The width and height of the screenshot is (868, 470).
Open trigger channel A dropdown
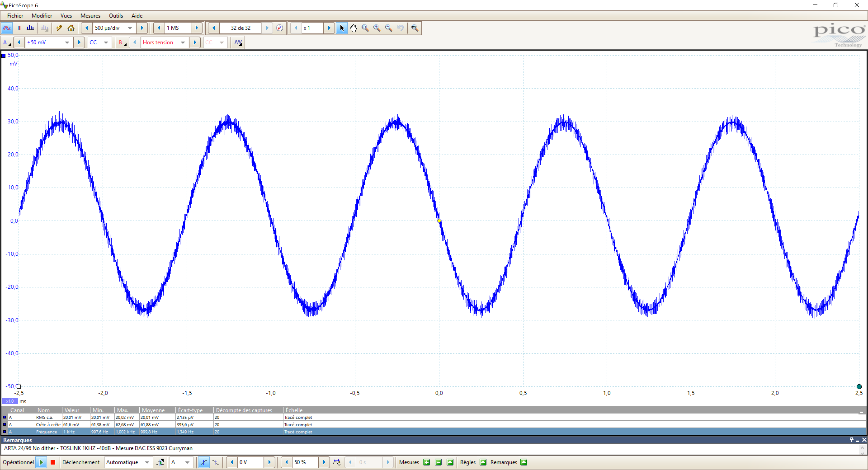coord(187,462)
